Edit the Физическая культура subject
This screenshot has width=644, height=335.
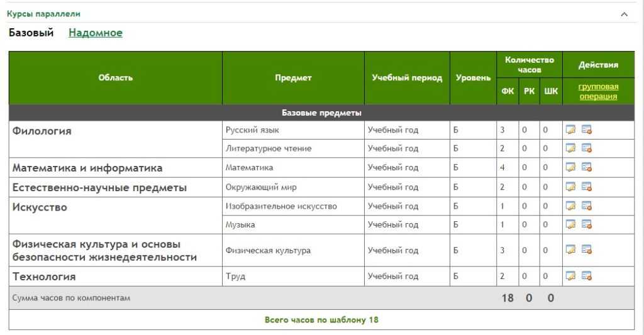pyautogui.click(x=570, y=250)
